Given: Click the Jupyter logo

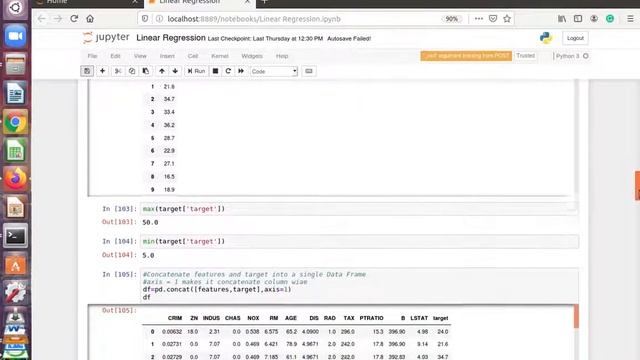Looking at the screenshot, I should [x=106, y=38].
